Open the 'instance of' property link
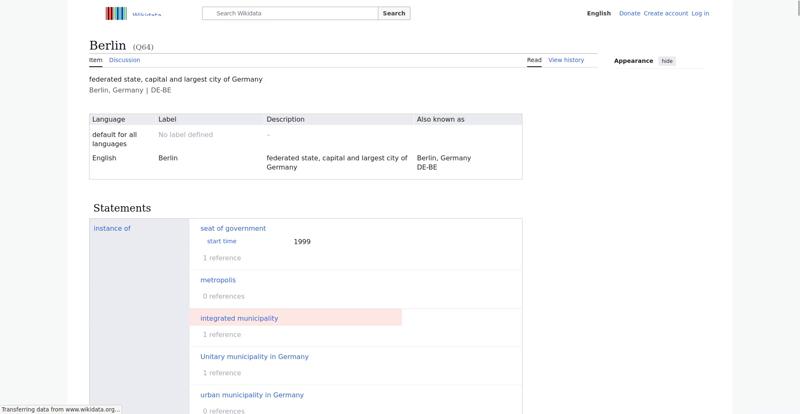Viewport: 800px width, 414px height. pos(112,229)
